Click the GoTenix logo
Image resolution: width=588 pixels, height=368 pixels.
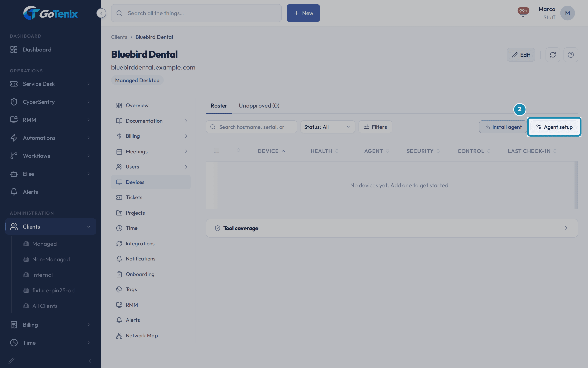pyautogui.click(x=51, y=13)
